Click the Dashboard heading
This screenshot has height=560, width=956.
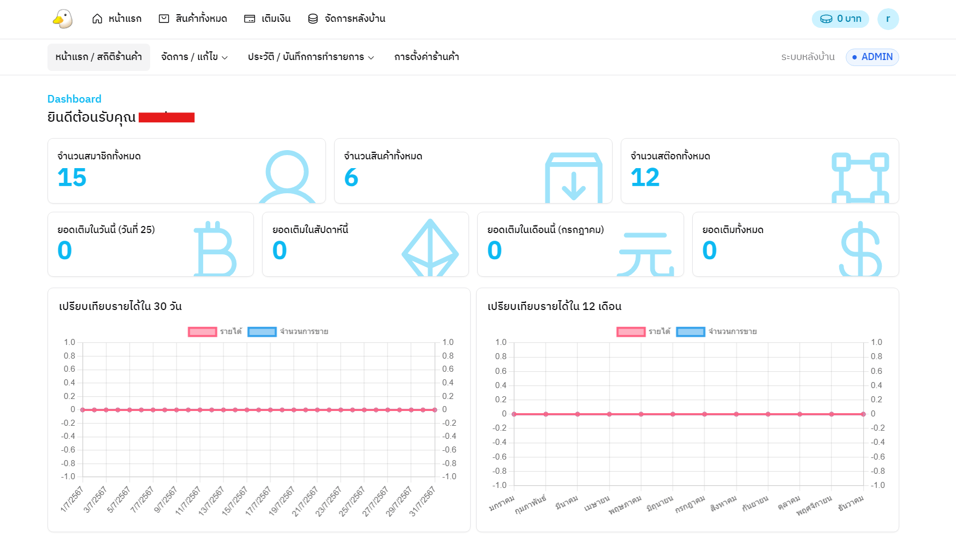(74, 99)
